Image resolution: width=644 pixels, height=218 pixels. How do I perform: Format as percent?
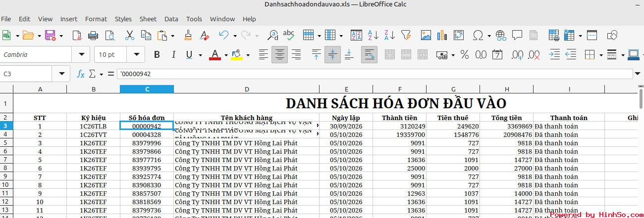coord(465,54)
